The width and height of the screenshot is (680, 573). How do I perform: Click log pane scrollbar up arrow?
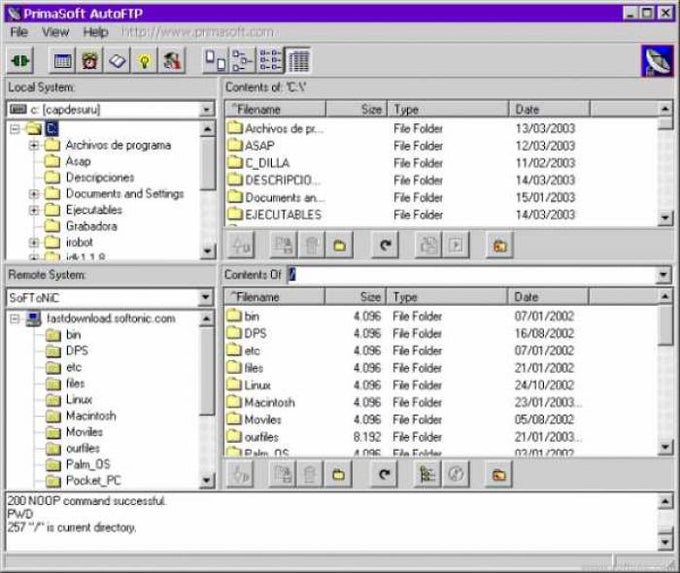(665, 502)
